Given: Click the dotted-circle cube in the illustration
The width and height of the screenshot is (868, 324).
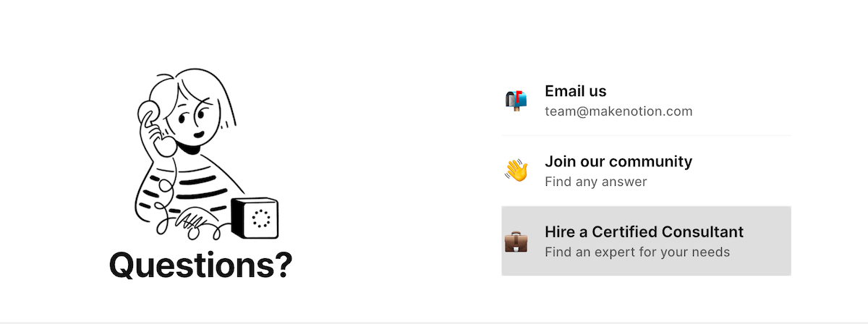Looking at the screenshot, I should (255, 217).
